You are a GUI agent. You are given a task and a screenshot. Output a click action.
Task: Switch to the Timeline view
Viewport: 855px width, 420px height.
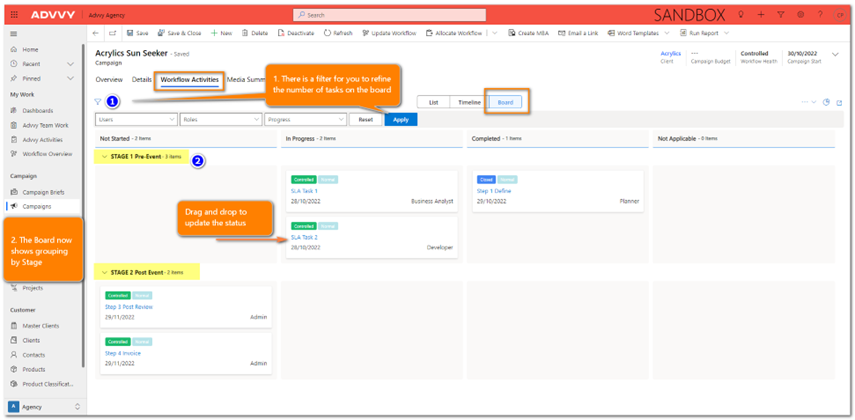click(469, 102)
